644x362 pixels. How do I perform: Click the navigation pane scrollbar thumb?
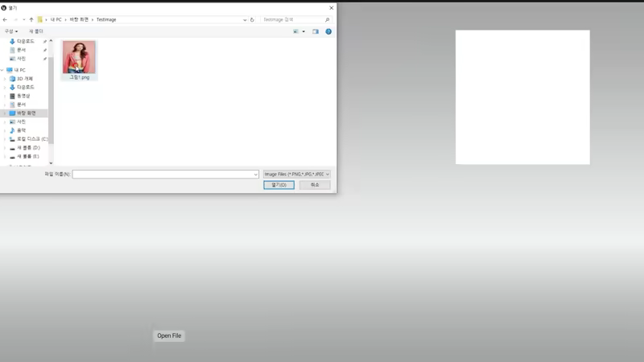pos(51,101)
